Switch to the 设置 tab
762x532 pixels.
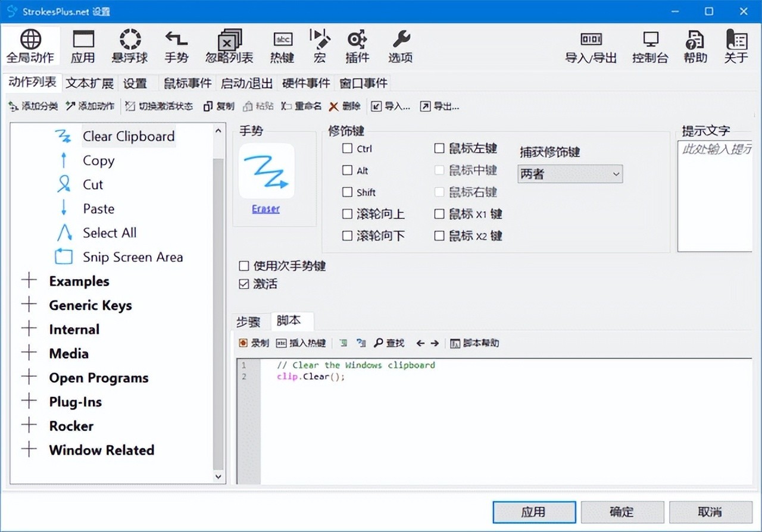pyautogui.click(x=135, y=83)
